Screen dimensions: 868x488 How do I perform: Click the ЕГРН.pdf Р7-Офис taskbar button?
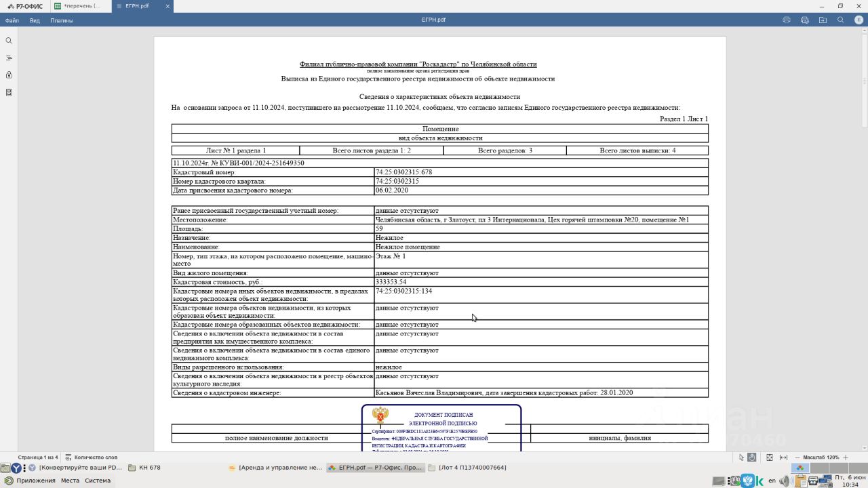[375, 468]
